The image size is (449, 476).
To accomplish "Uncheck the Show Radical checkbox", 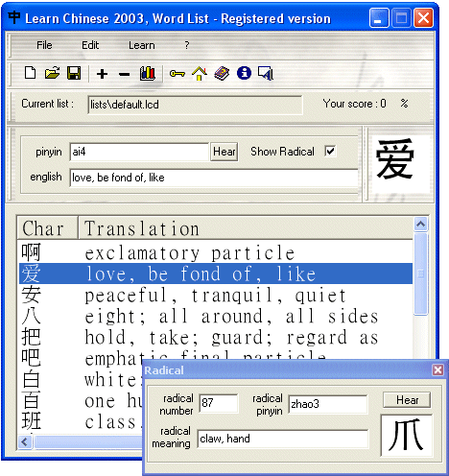I will click(330, 151).
